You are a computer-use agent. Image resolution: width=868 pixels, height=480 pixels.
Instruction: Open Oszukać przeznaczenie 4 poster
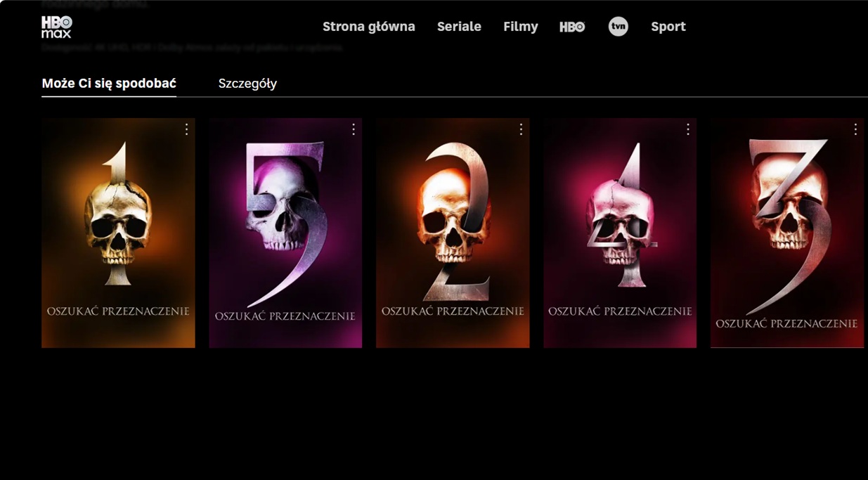[x=620, y=233]
